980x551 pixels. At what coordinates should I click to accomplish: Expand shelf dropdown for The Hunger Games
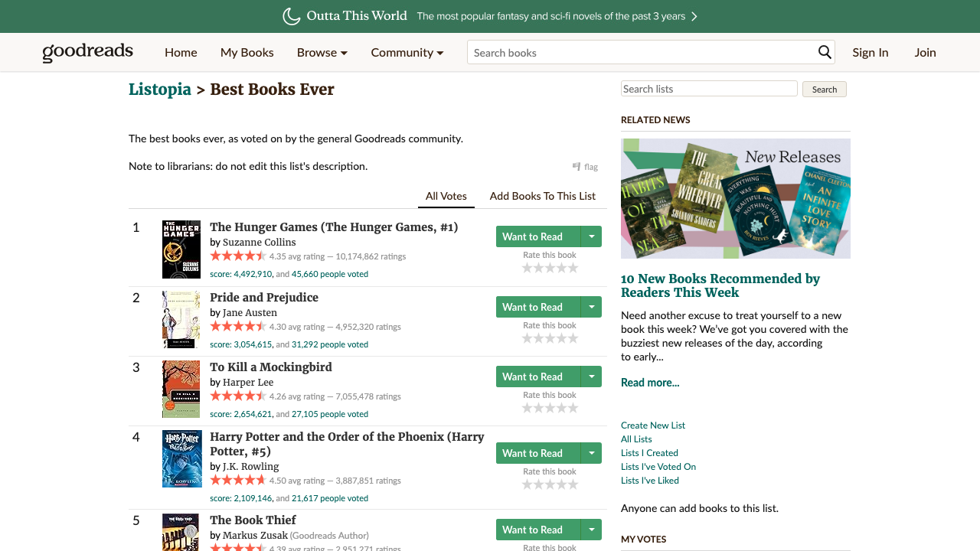coord(591,236)
